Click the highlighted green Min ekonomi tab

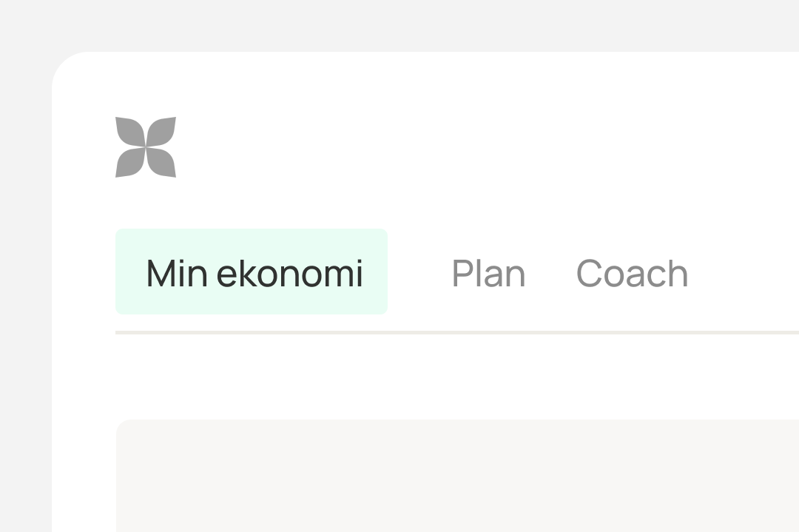coord(252,272)
